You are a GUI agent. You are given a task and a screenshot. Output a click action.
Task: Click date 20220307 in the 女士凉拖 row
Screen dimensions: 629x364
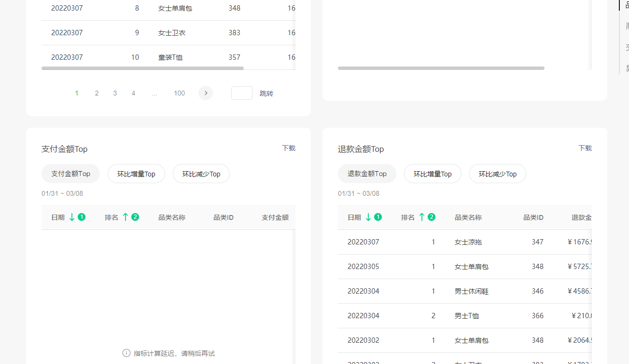(x=363, y=242)
